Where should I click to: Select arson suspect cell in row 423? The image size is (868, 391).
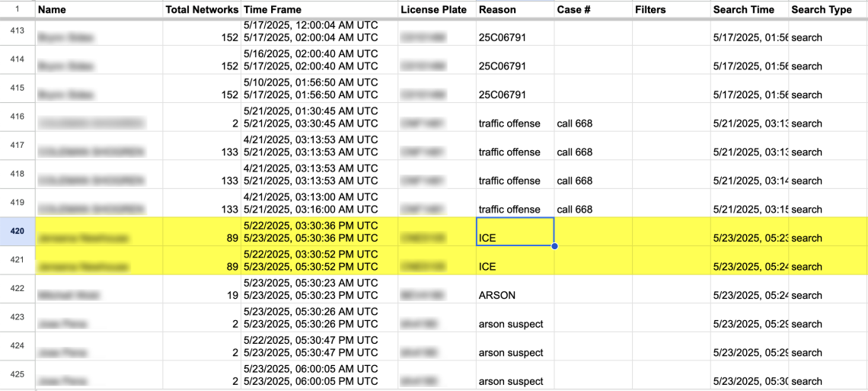point(515,318)
